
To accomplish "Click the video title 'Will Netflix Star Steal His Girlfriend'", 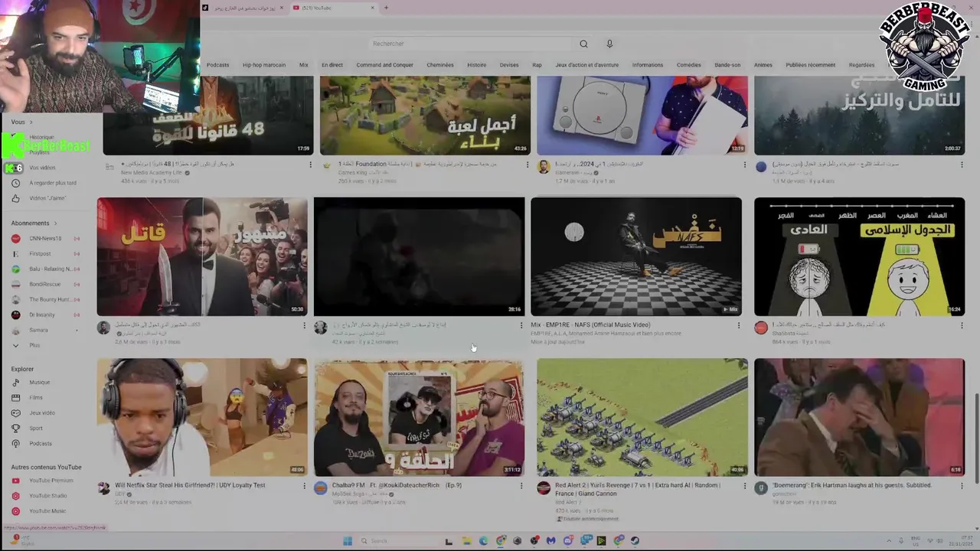I will click(190, 485).
